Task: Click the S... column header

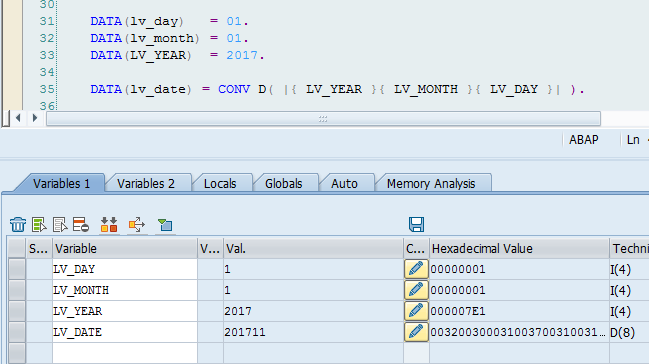Action: point(39,248)
